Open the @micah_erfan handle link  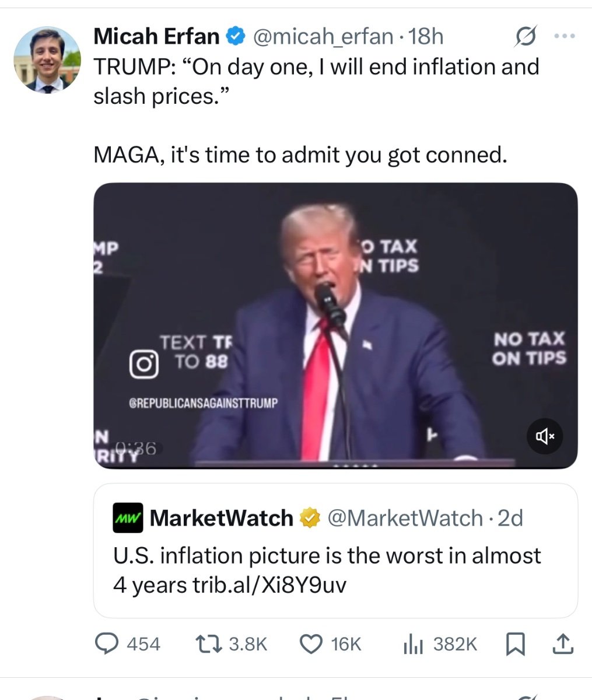[323, 37]
